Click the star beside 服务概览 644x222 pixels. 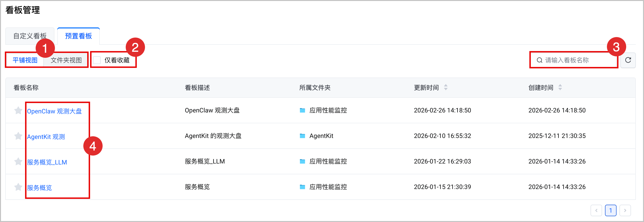[18, 187]
